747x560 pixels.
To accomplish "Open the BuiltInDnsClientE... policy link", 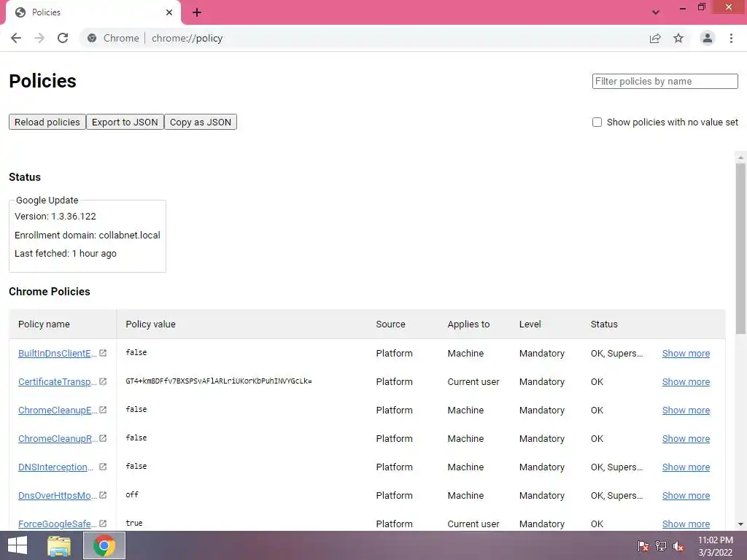I will (x=57, y=354).
